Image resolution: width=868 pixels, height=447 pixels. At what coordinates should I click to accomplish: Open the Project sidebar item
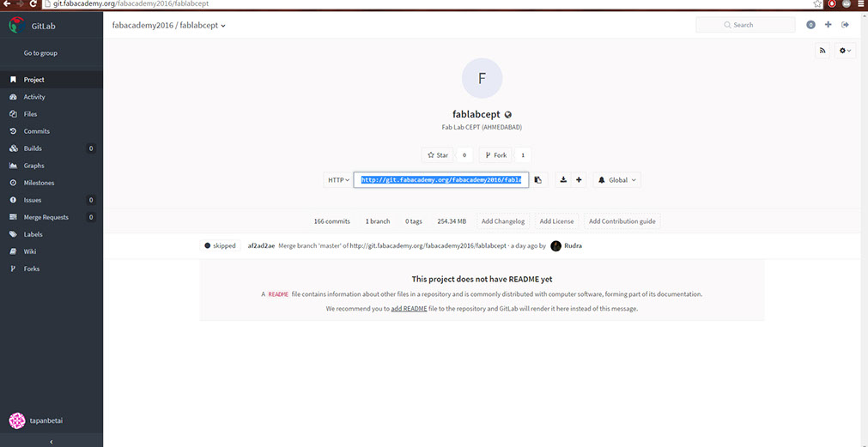point(52,80)
